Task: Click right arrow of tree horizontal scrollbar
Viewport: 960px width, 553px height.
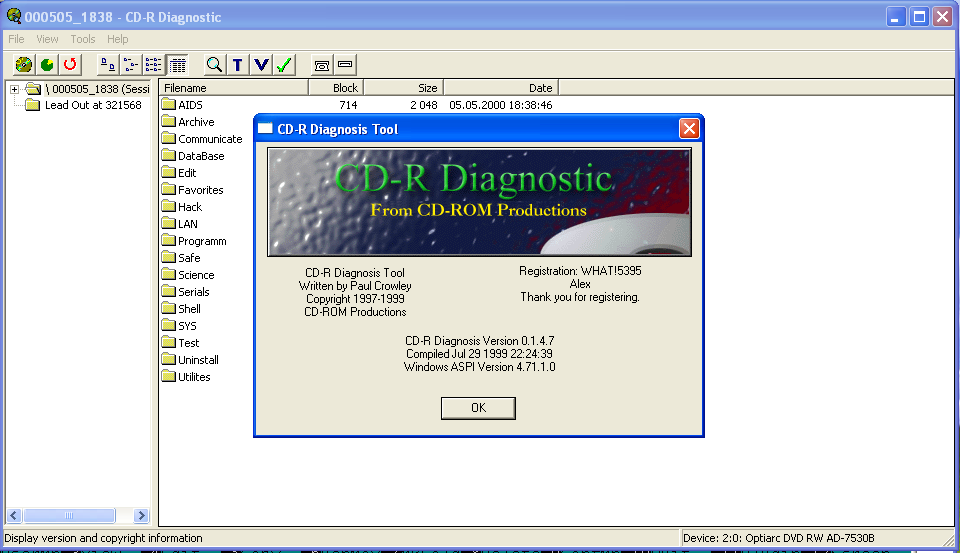Action: 141,516
